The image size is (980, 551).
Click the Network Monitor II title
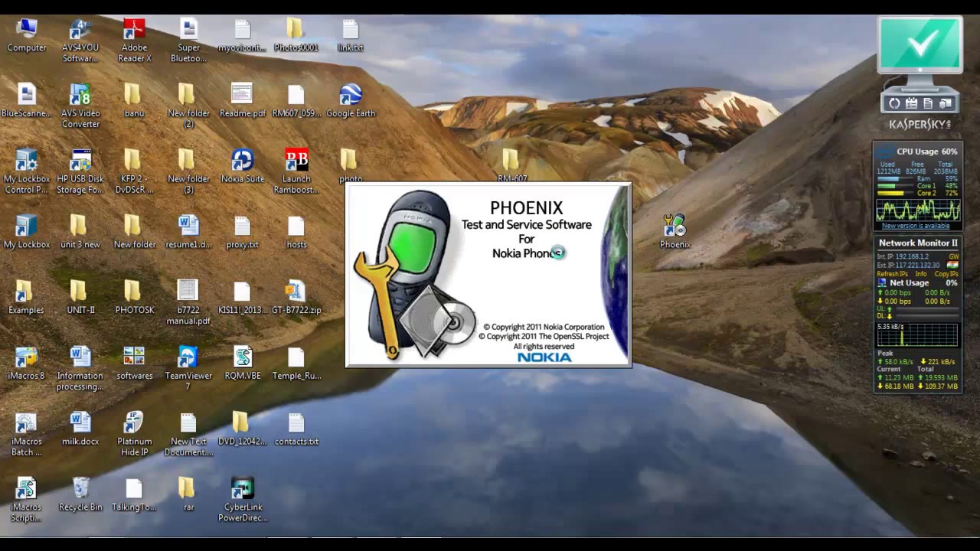pyautogui.click(x=918, y=243)
